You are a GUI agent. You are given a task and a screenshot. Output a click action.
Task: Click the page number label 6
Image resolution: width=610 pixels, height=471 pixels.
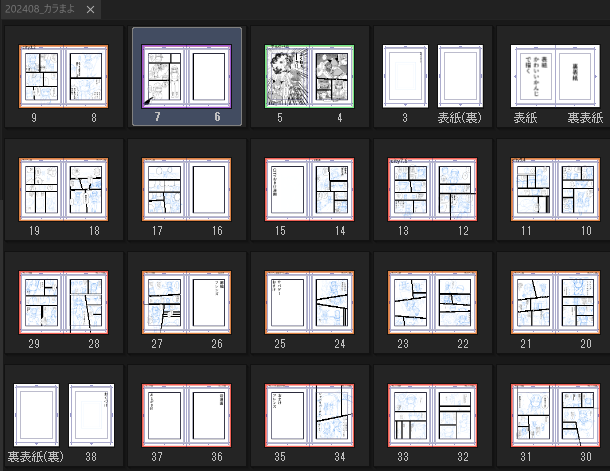217,117
